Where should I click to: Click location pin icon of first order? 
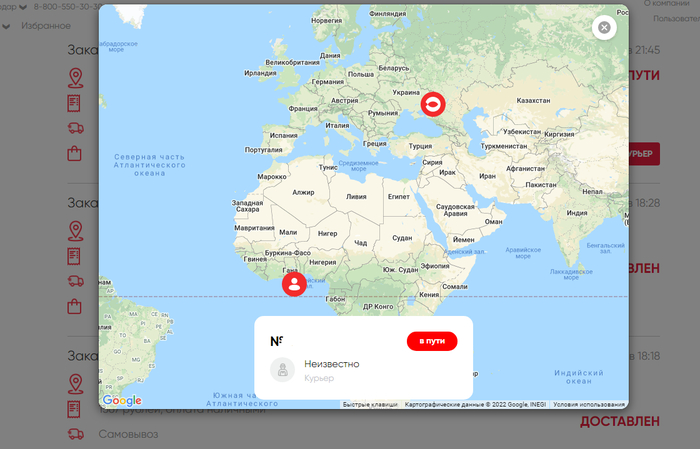(75, 78)
